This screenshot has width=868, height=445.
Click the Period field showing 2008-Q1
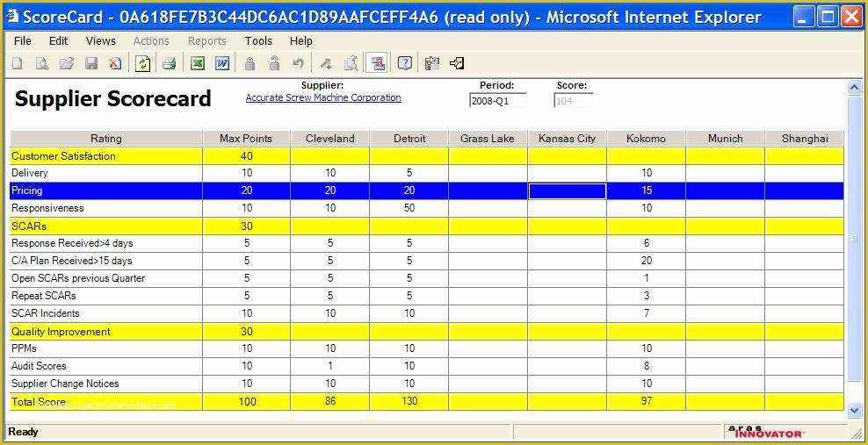pyautogui.click(x=497, y=101)
